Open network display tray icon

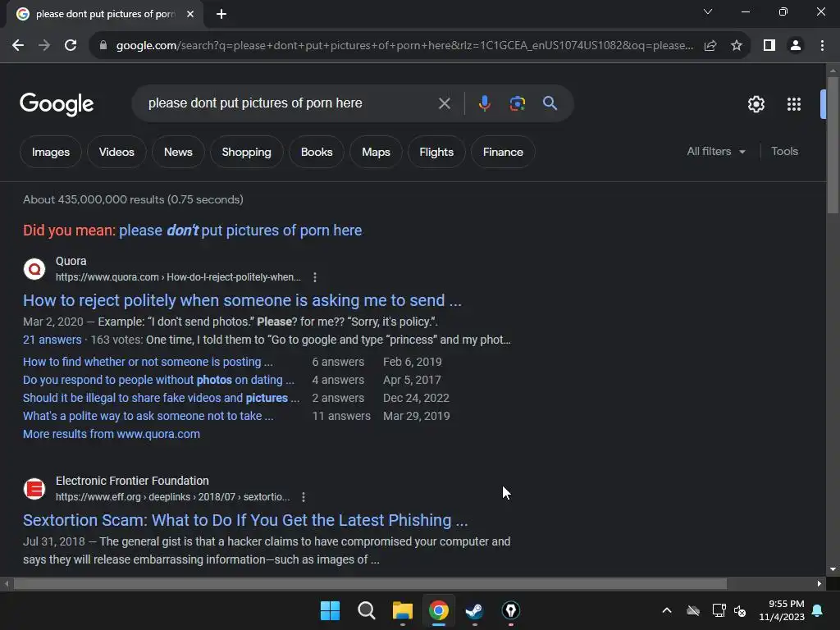point(719,610)
